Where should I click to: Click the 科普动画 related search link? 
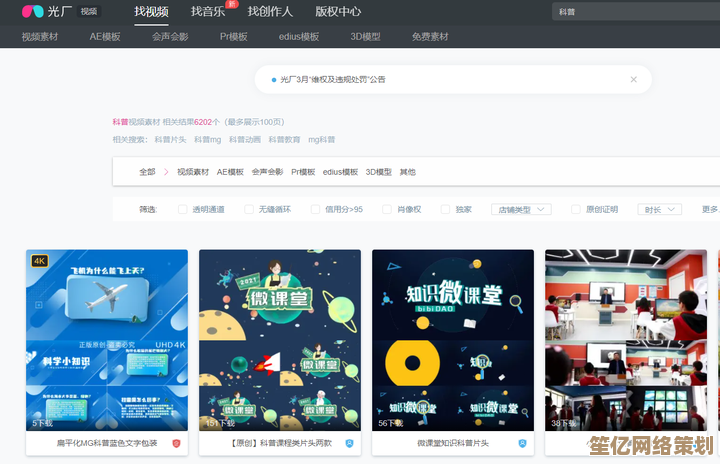pos(245,140)
